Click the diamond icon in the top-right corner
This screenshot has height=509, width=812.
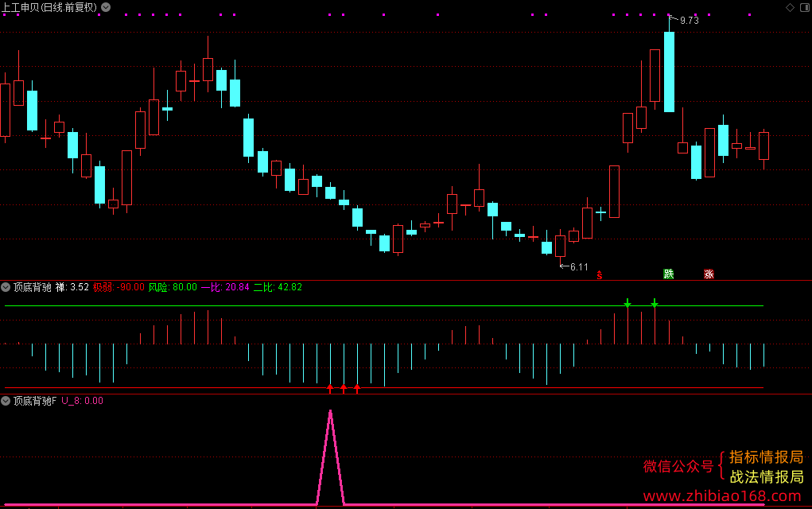coord(790,7)
